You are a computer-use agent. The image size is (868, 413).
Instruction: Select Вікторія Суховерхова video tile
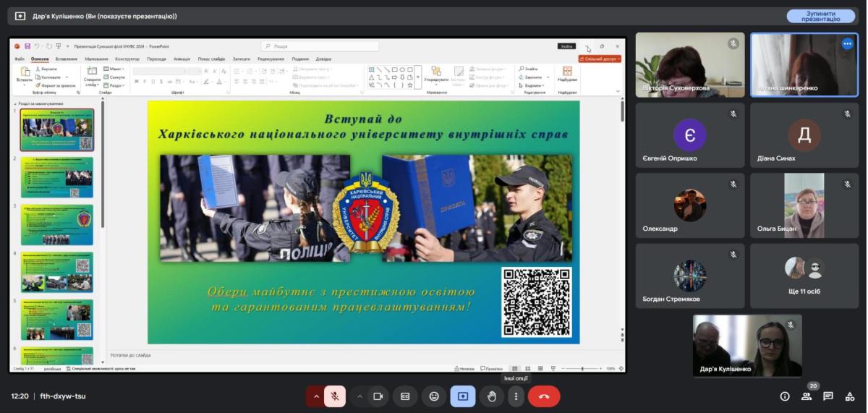coord(690,64)
